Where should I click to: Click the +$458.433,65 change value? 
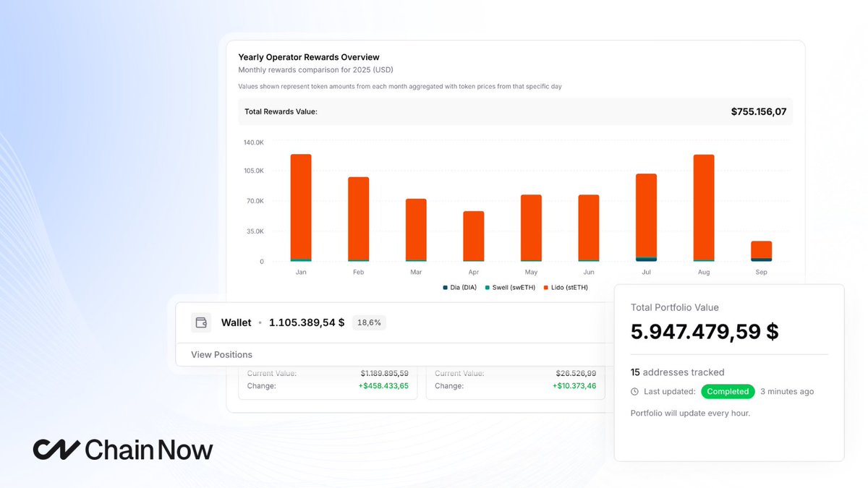click(x=383, y=386)
